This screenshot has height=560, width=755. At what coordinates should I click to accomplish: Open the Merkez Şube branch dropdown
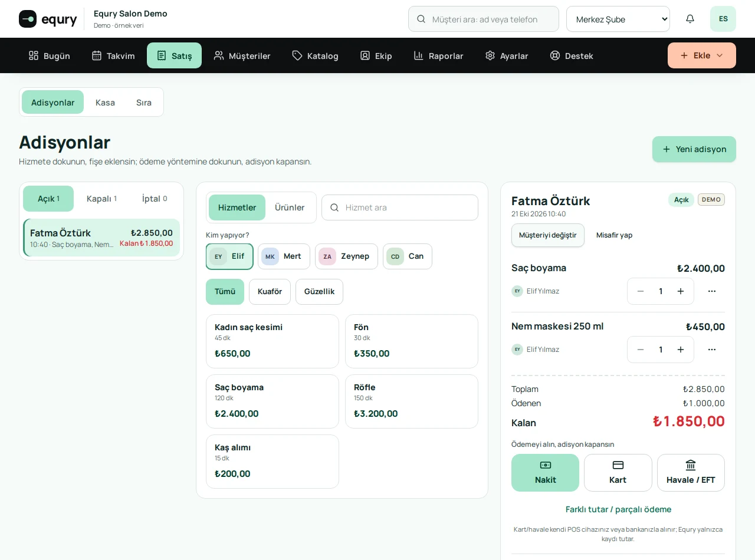(x=618, y=19)
